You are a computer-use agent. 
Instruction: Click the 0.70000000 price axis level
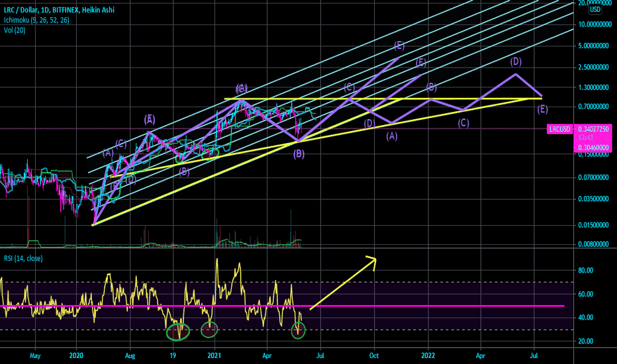click(593, 107)
